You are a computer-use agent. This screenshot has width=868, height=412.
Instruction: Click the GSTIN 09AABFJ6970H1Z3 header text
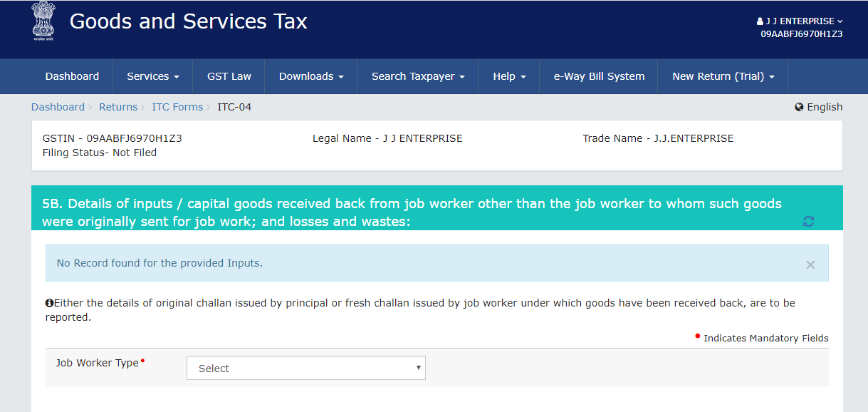pyautogui.click(x=802, y=34)
